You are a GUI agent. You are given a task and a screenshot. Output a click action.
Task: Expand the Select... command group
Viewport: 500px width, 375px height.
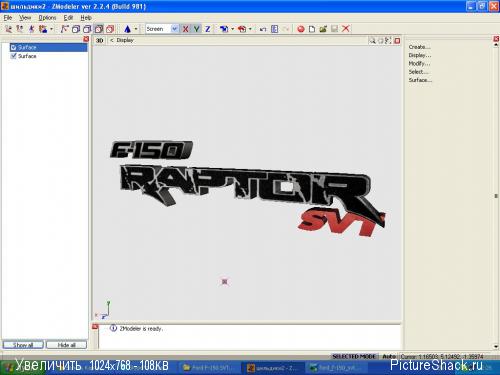pos(418,72)
